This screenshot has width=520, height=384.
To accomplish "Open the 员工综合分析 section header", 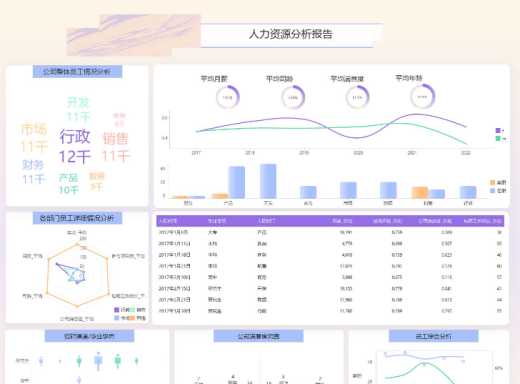I will pos(433,336).
